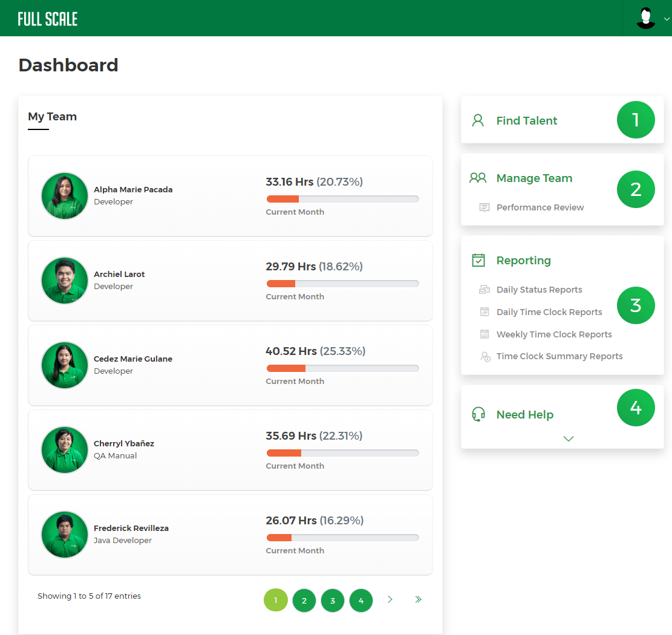Select page 3 of team entries
This screenshot has width=672, height=635.
(x=333, y=600)
